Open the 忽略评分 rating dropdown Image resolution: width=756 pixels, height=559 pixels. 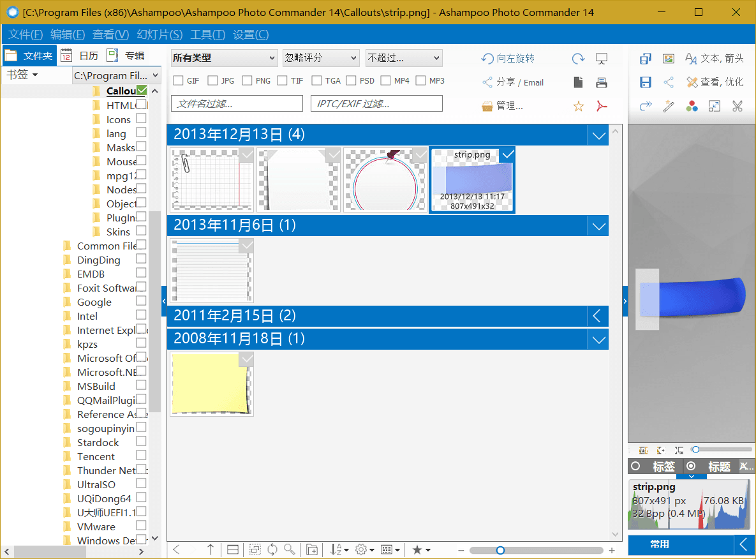pos(321,58)
